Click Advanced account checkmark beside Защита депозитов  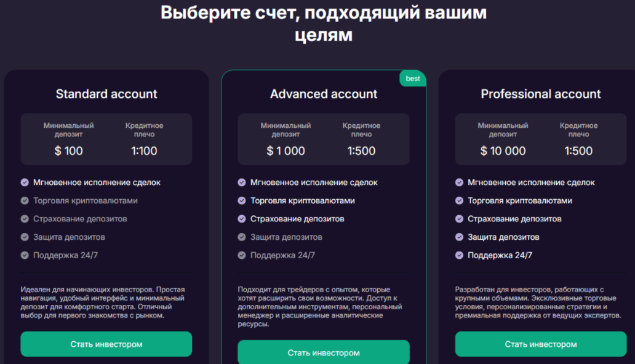tap(242, 237)
